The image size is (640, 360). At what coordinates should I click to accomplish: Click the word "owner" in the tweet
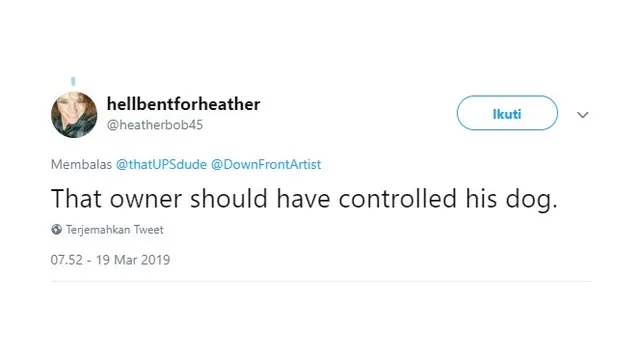tap(145, 199)
